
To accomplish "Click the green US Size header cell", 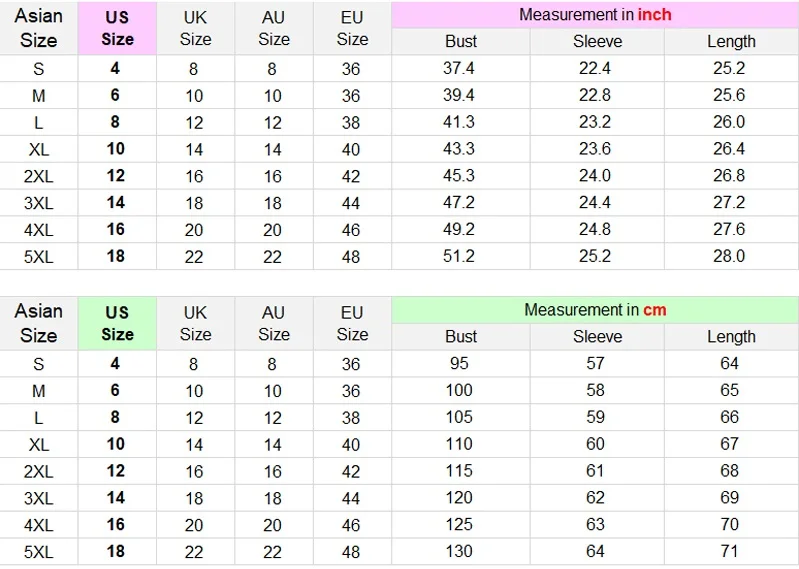I will 117,323.
